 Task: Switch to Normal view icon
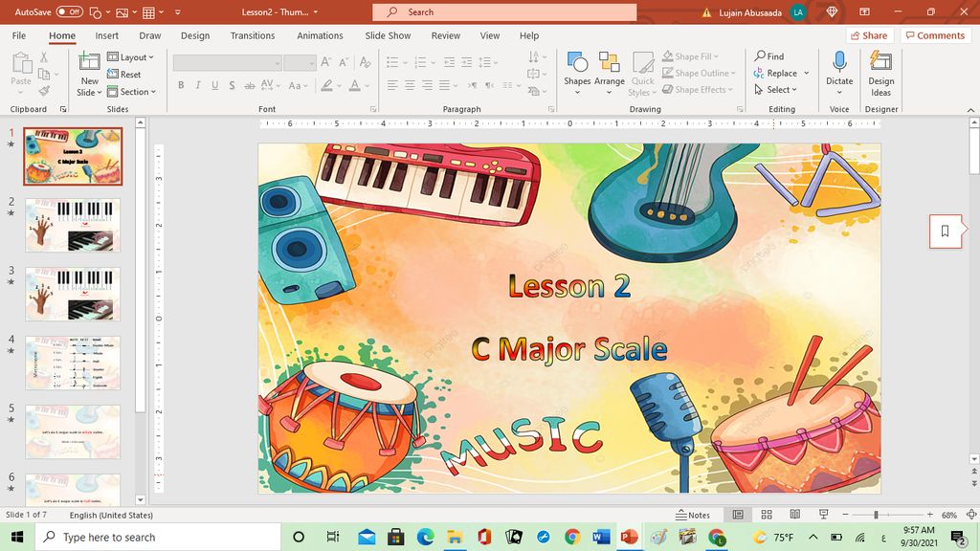(x=738, y=514)
